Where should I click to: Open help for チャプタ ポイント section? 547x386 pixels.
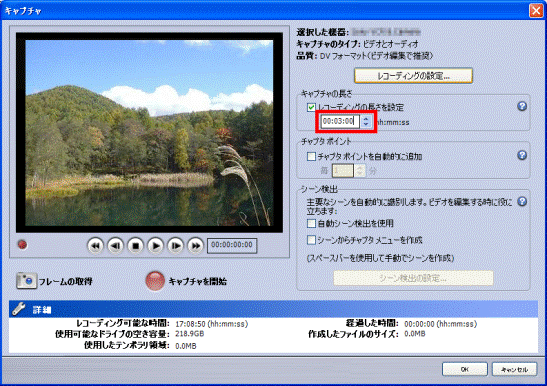(x=522, y=155)
